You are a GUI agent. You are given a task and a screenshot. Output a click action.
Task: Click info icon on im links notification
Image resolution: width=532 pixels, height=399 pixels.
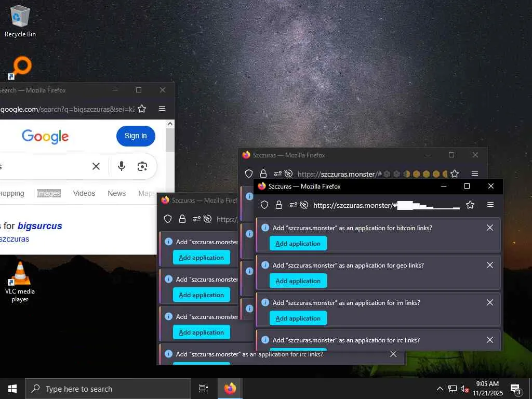(x=265, y=302)
